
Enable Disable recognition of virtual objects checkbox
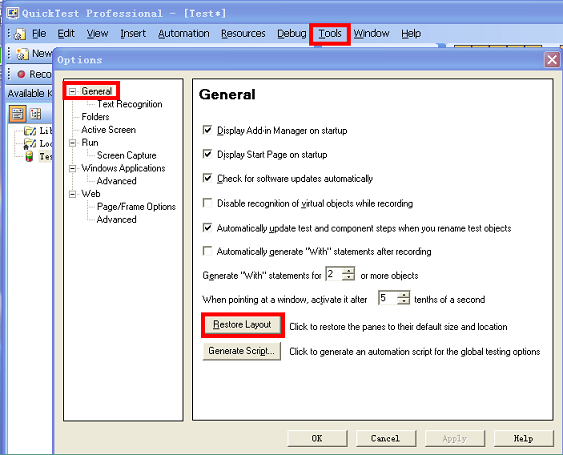coord(207,203)
